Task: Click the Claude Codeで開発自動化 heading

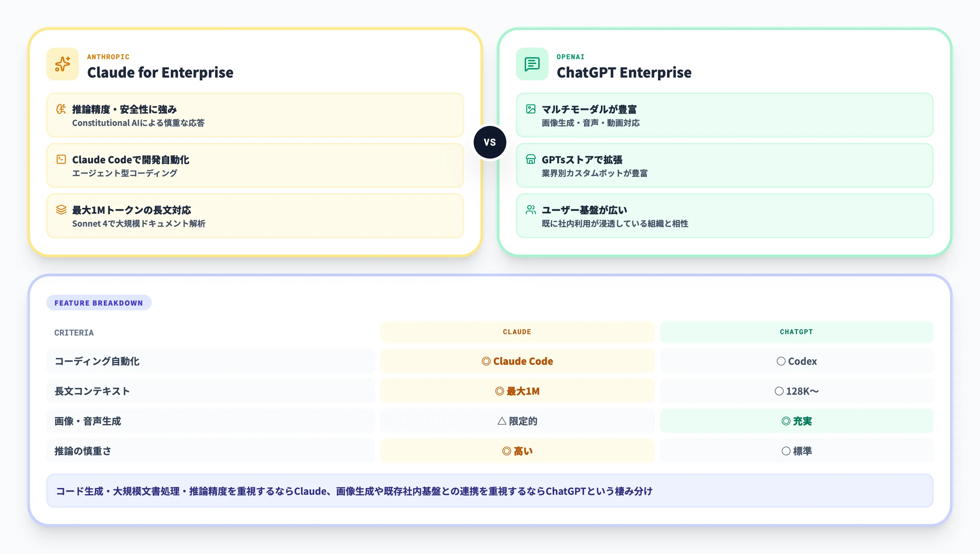Action: click(x=130, y=160)
